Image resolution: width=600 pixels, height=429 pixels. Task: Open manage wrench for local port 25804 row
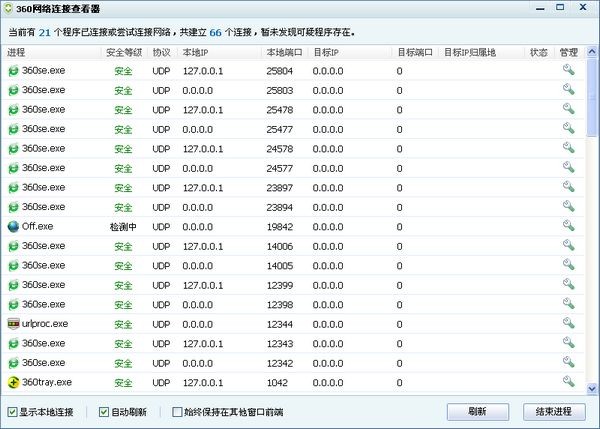click(568, 71)
